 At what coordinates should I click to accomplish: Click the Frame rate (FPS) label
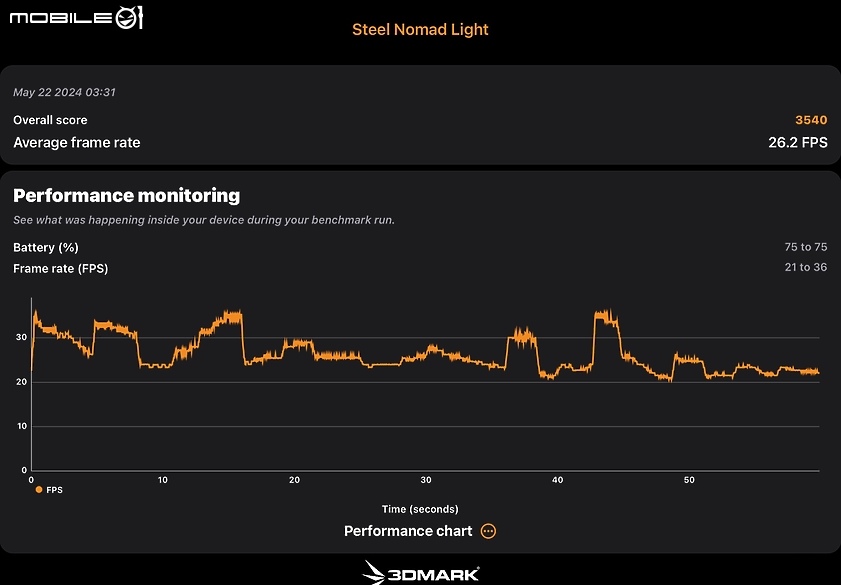pyautogui.click(x=61, y=269)
